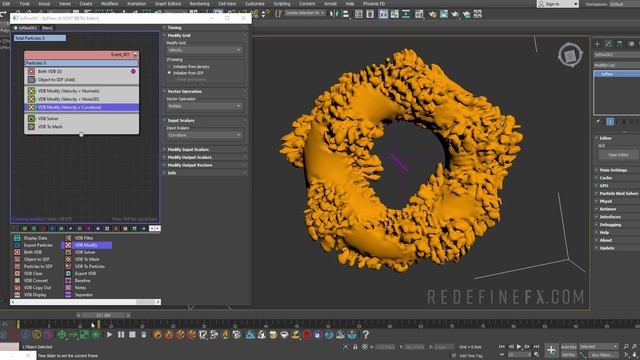Image resolution: width=640 pixels, height=360 pixels.
Task: Play simulation with bottom toolbar play button
Action: pos(109,335)
